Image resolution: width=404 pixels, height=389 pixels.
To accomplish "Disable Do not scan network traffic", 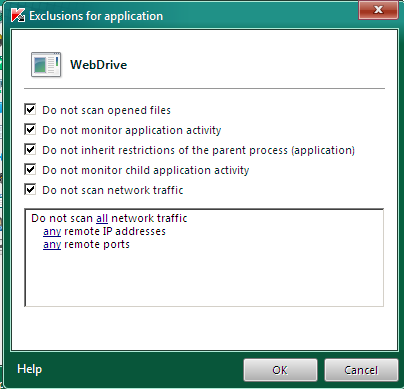I will pyautogui.click(x=30, y=189).
